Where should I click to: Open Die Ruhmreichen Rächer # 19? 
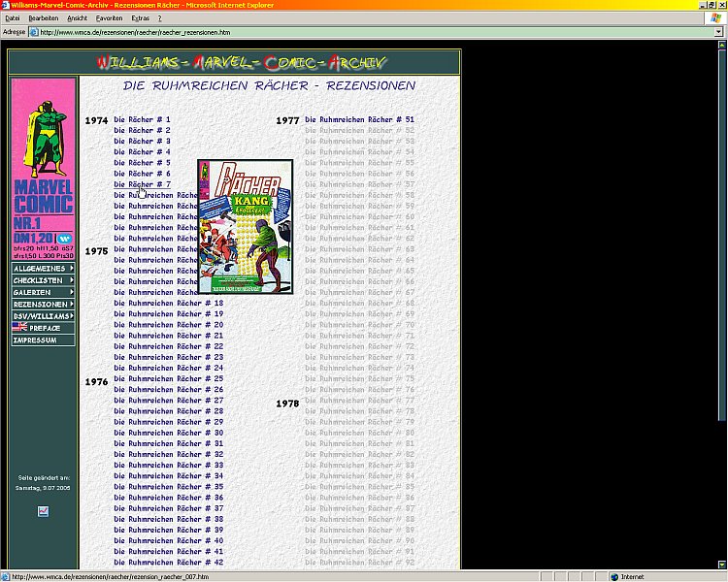click(169, 314)
